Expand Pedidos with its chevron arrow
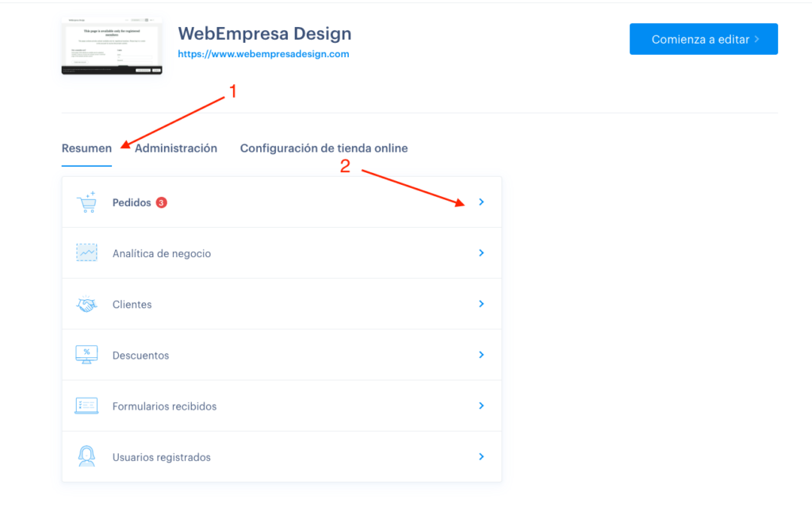This screenshot has width=812, height=527. (x=481, y=202)
